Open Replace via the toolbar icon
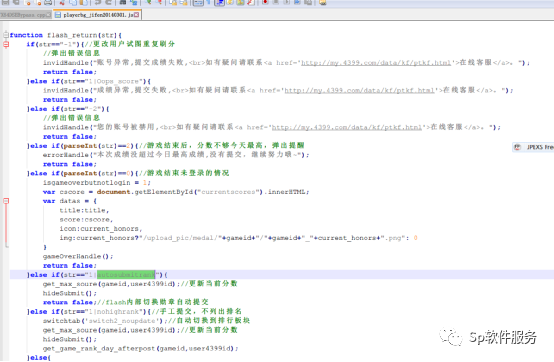The image size is (554, 362). click(x=134, y=2)
